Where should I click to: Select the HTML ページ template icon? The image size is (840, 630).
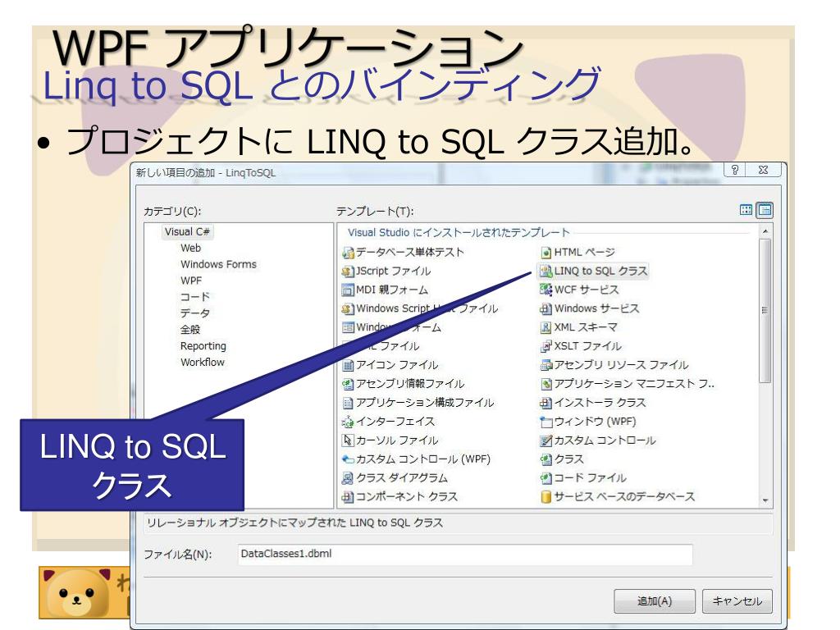(546, 253)
